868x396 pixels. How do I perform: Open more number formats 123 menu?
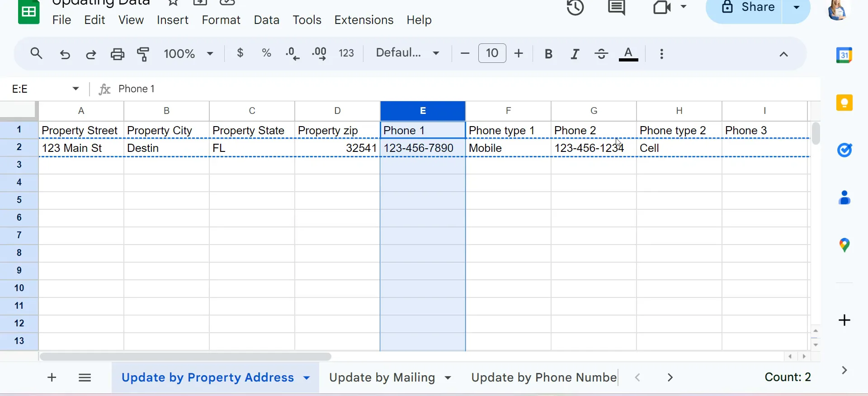coord(346,53)
